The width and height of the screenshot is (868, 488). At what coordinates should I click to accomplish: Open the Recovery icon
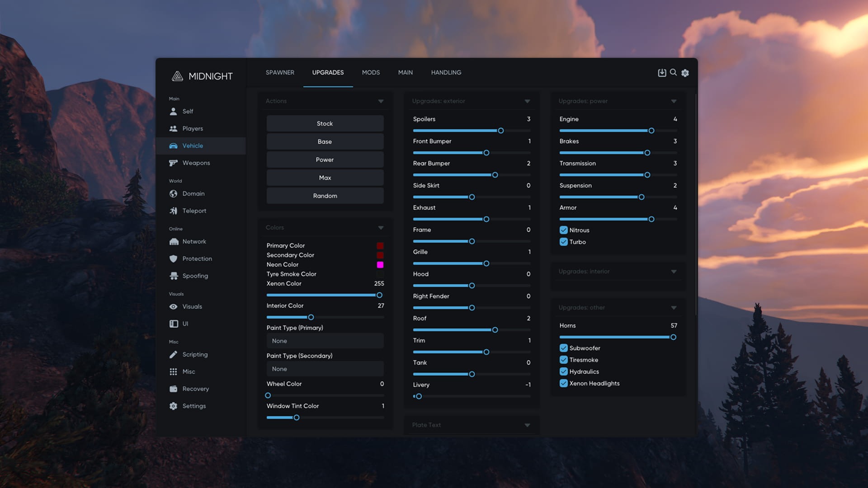173,389
